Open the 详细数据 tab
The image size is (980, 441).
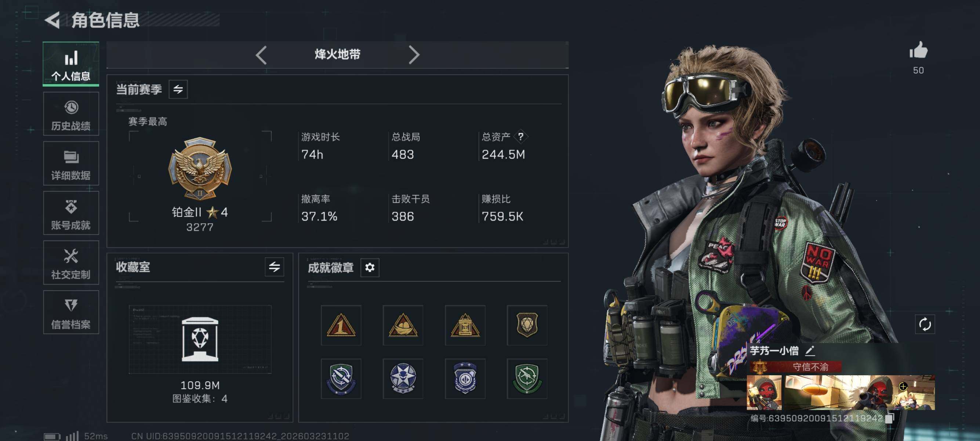tap(71, 164)
